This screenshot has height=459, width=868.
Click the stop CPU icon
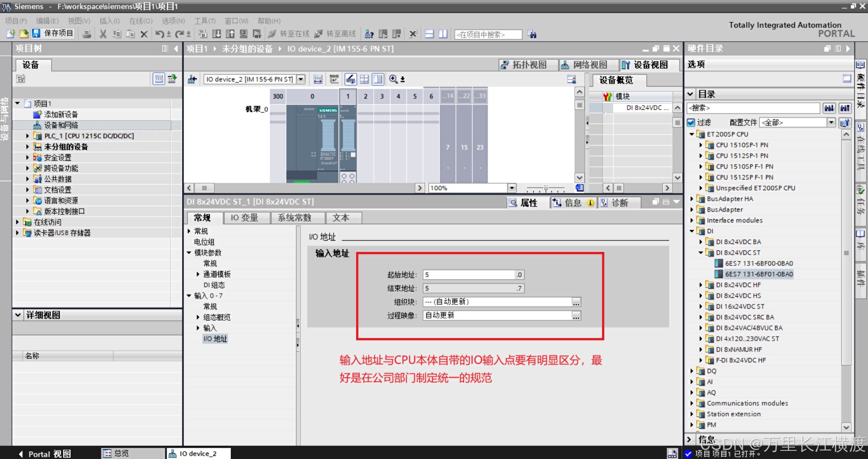pyautogui.click(x=396, y=34)
